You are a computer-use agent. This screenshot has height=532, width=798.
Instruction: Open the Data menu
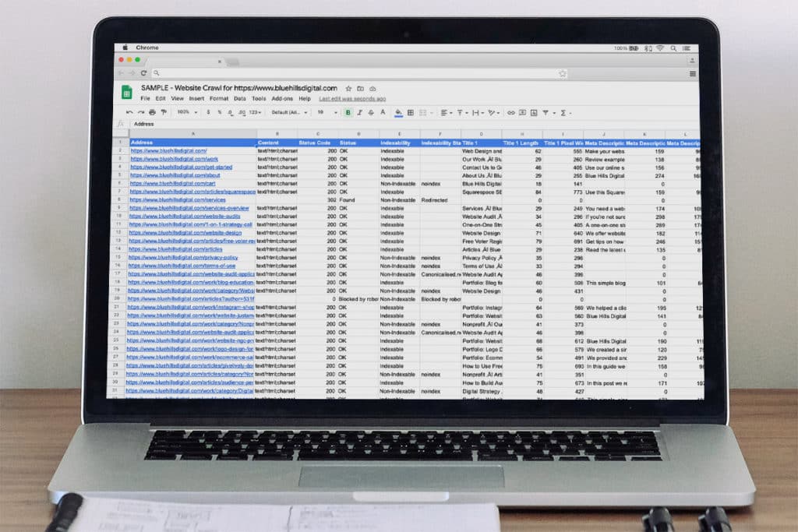pos(240,99)
